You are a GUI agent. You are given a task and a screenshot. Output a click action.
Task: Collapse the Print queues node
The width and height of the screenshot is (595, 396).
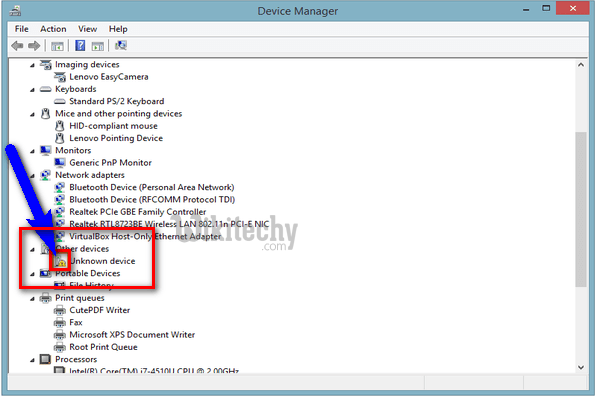[x=32, y=299]
